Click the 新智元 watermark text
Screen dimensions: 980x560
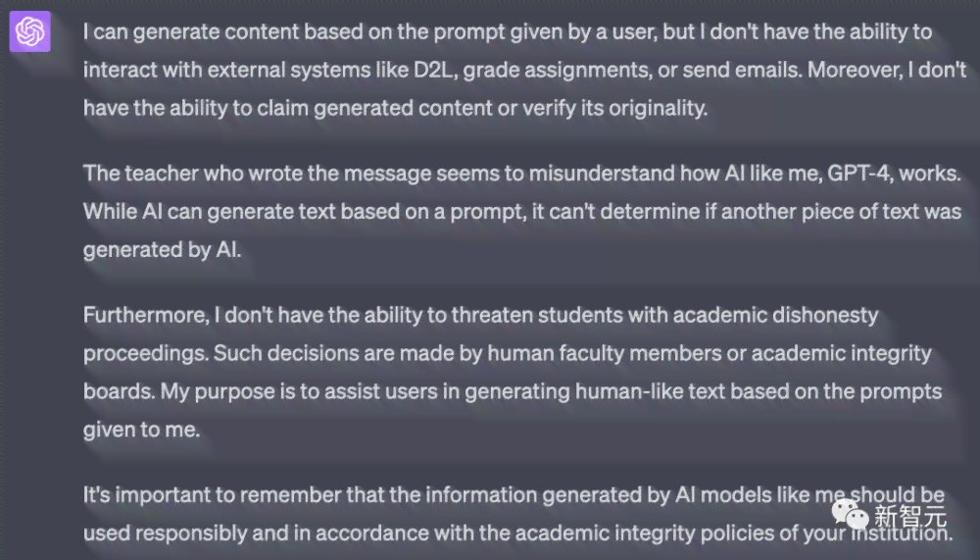pos(910,517)
